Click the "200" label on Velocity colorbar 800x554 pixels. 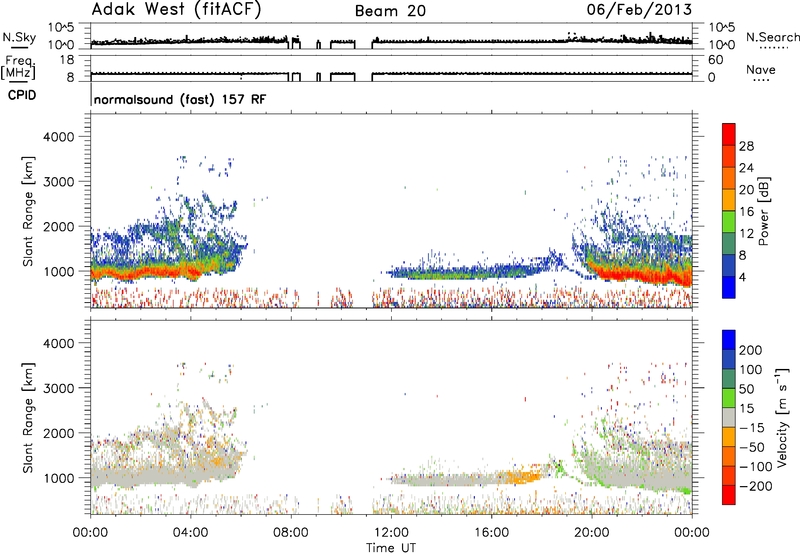tap(751, 350)
